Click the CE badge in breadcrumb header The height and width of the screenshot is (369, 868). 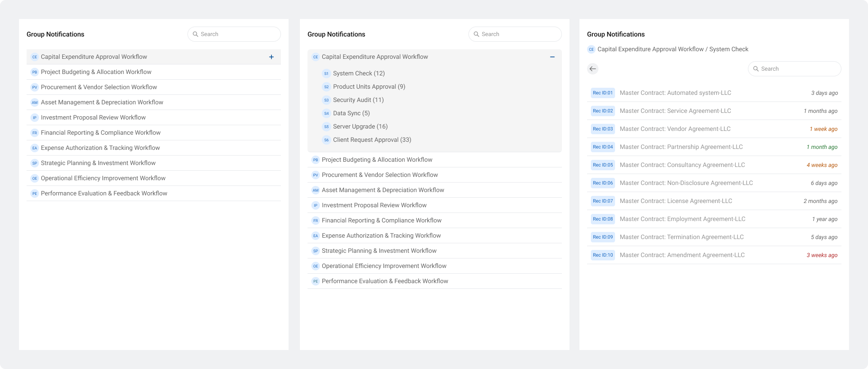(x=591, y=49)
